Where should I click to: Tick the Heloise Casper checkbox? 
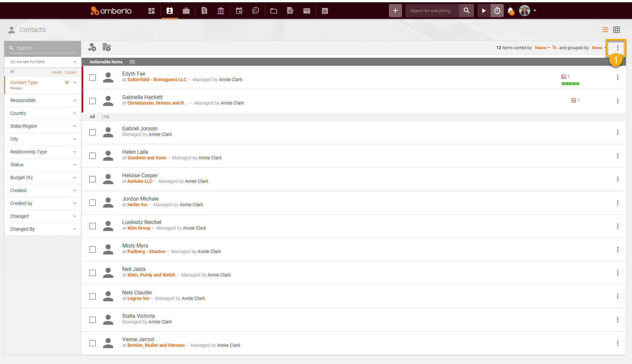tap(93, 179)
